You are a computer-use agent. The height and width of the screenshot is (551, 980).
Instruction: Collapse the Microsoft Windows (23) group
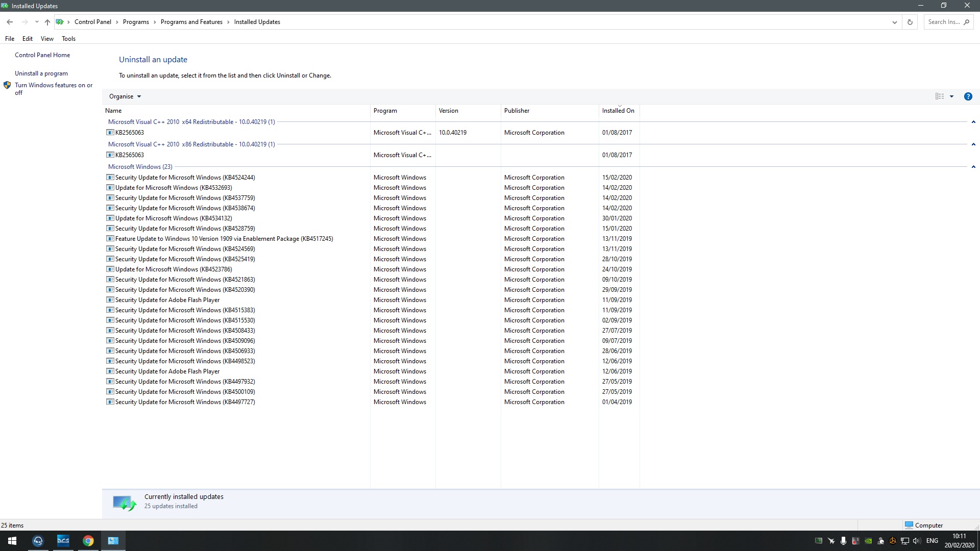(x=973, y=167)
